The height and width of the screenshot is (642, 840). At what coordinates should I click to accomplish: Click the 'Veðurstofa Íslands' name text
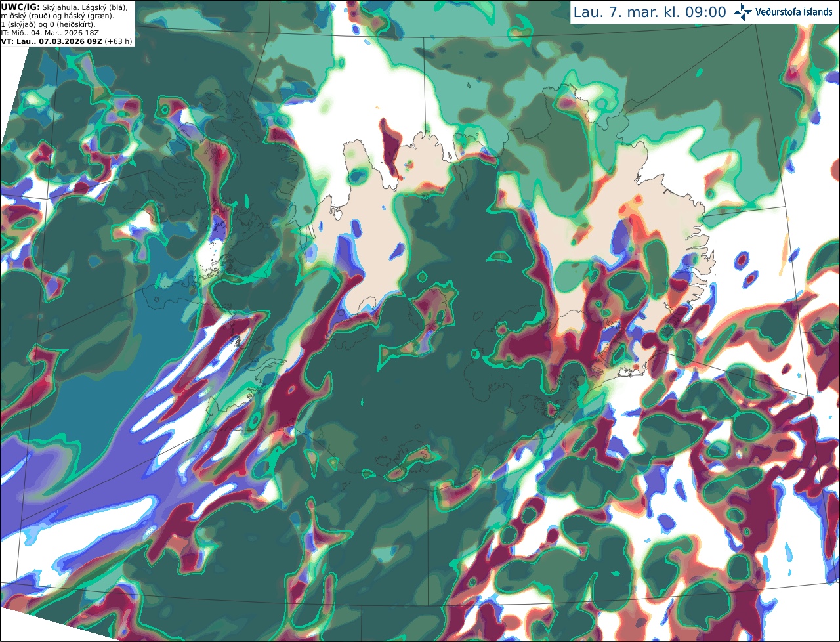coord(793,12)
